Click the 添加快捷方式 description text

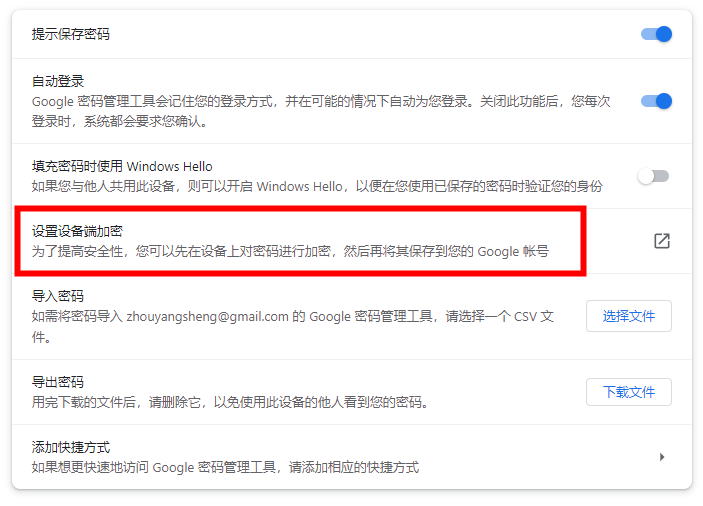tap(226, 467)
